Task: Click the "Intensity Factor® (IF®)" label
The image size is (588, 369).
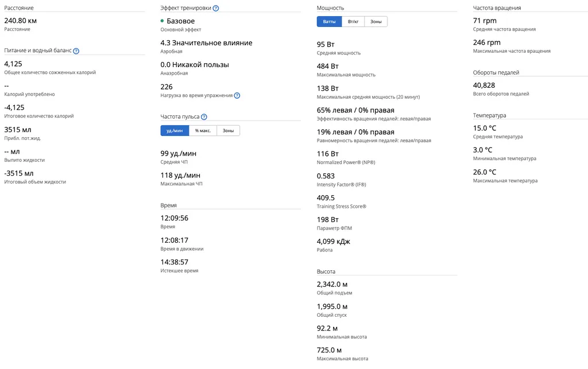Action: 341,185
